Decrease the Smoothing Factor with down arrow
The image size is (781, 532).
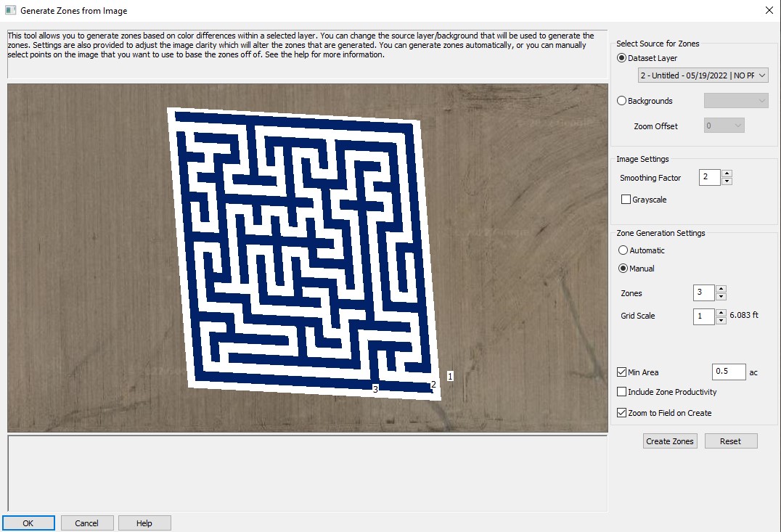727,181
